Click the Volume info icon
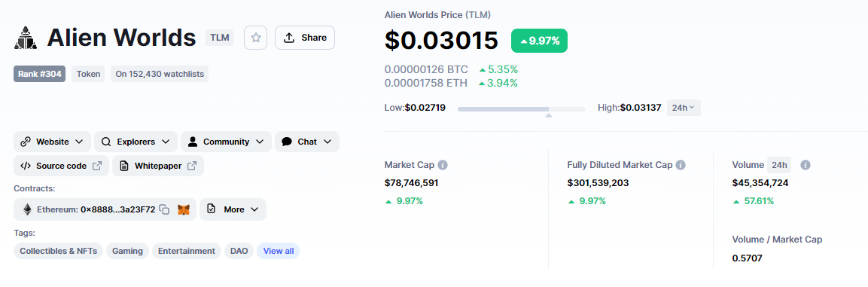The height and width of the screenshot is (287, 868). pyautogui.click(x=806, y=165)
